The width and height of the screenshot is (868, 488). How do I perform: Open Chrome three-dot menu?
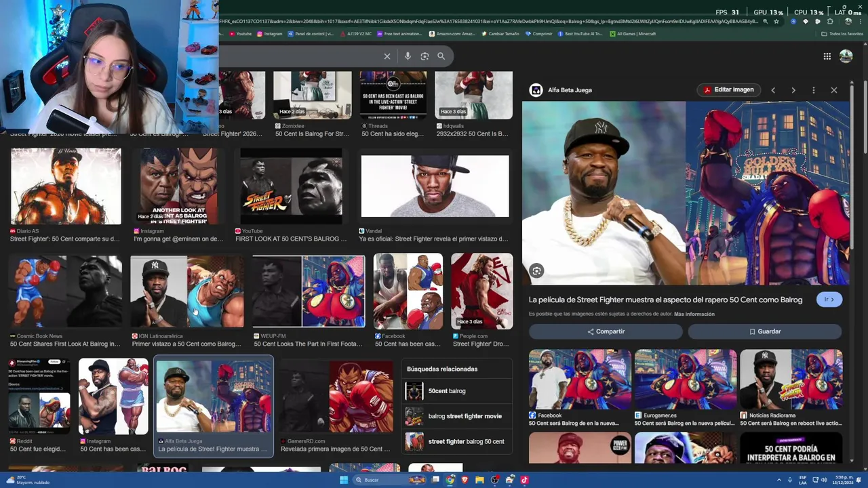tap(860, 22)
